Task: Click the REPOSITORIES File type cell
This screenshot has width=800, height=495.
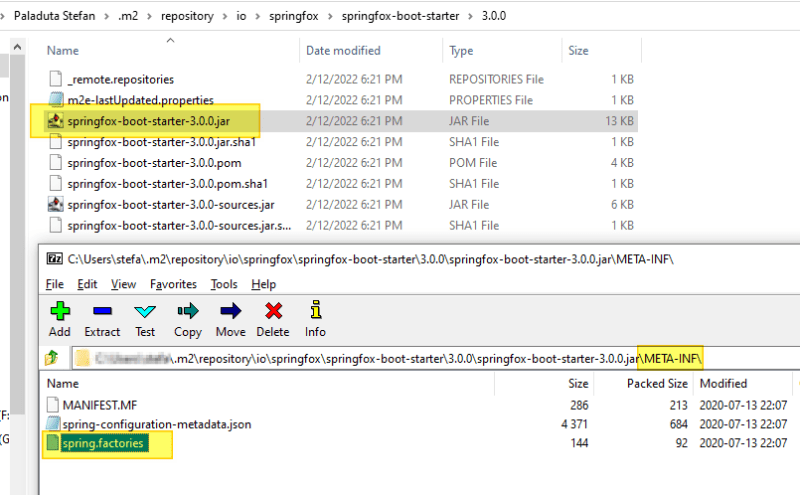Action: [x=496, y=79]
